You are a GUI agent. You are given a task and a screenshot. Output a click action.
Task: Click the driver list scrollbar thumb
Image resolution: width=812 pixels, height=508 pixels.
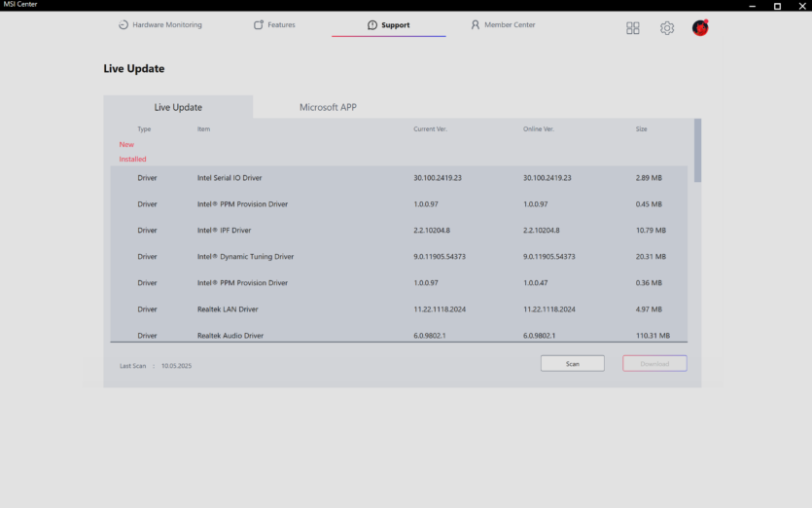tap(697, 150)
